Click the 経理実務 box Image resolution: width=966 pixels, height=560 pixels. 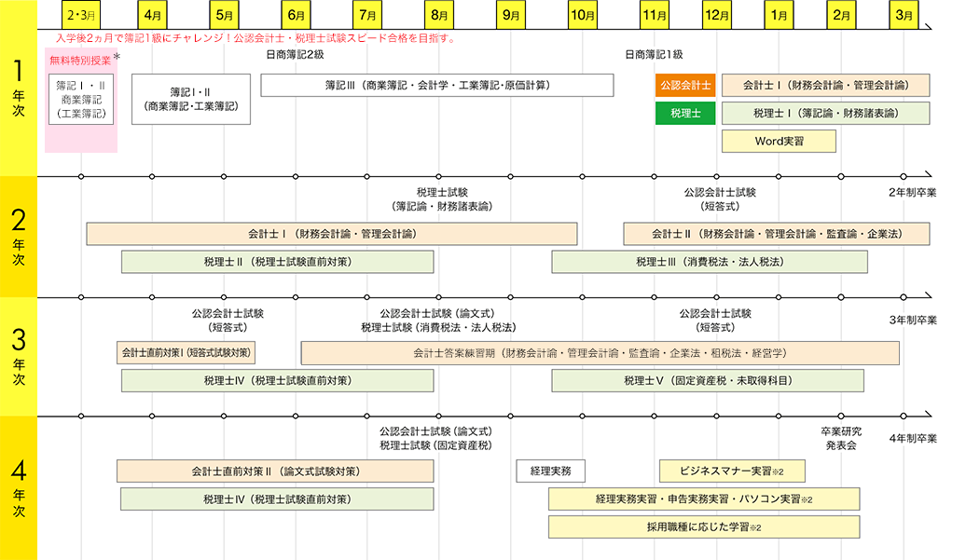(550, 471)
